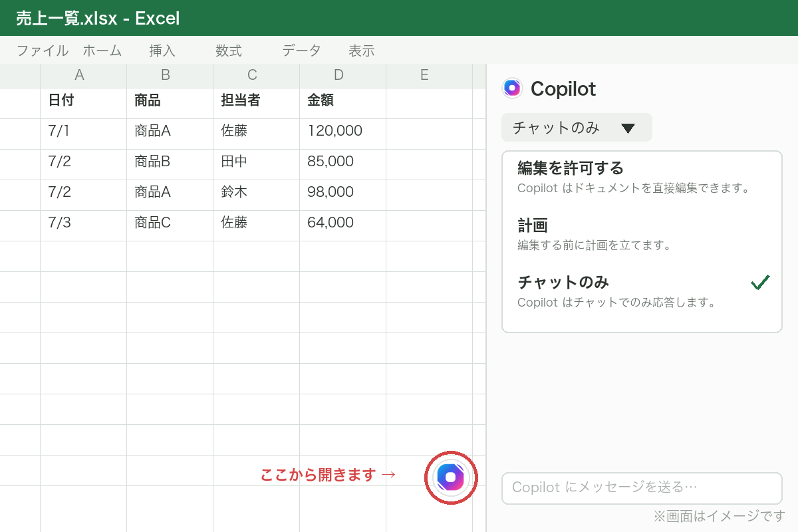Click the Copilot logo in the panel header

point(512,88)
